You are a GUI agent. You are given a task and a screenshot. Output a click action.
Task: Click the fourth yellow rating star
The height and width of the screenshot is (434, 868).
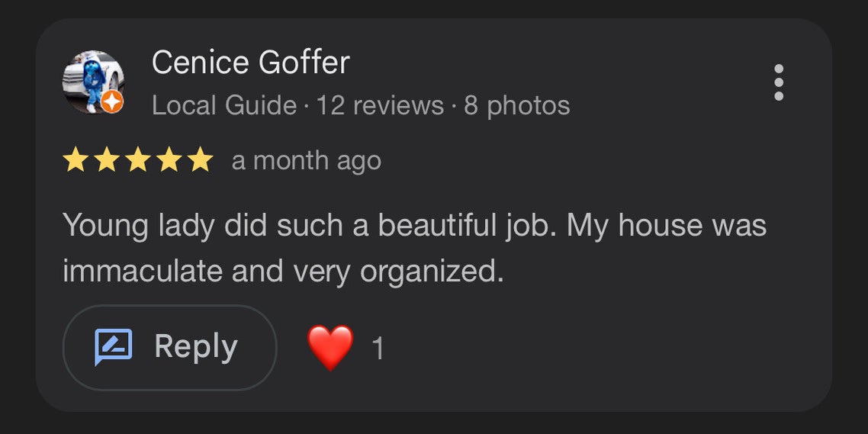click(169, 161)
